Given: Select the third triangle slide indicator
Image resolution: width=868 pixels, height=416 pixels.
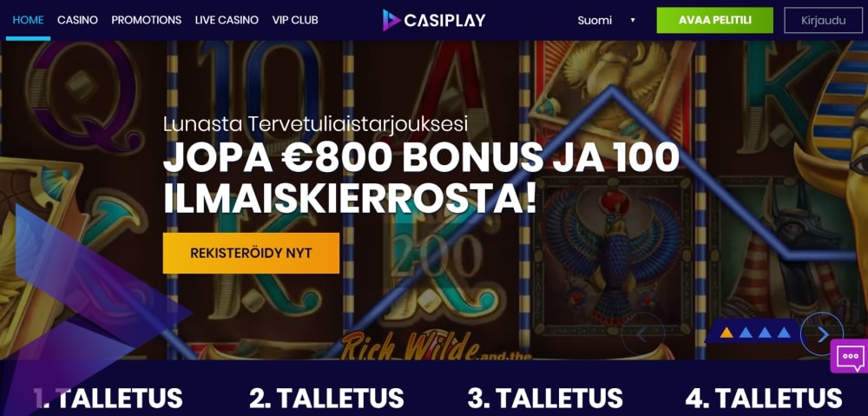Looking at the screenshot, I should click(765, 333).
